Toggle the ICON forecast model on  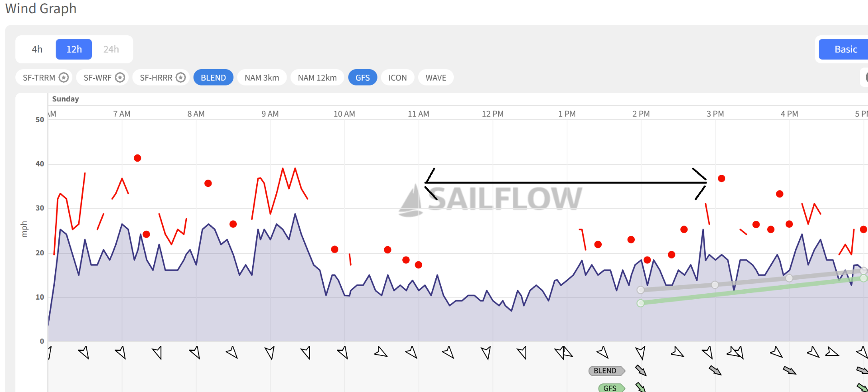tap(397, 77)
